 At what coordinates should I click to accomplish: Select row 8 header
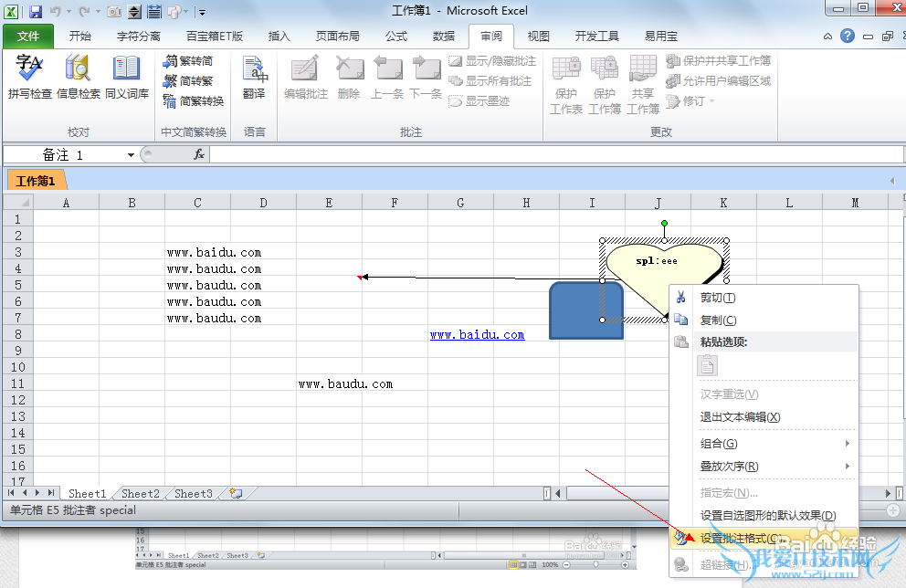(18, 334)
